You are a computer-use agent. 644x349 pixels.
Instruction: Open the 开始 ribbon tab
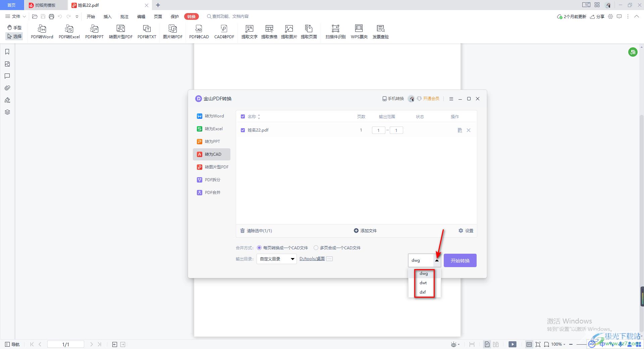tap(91, 16)
